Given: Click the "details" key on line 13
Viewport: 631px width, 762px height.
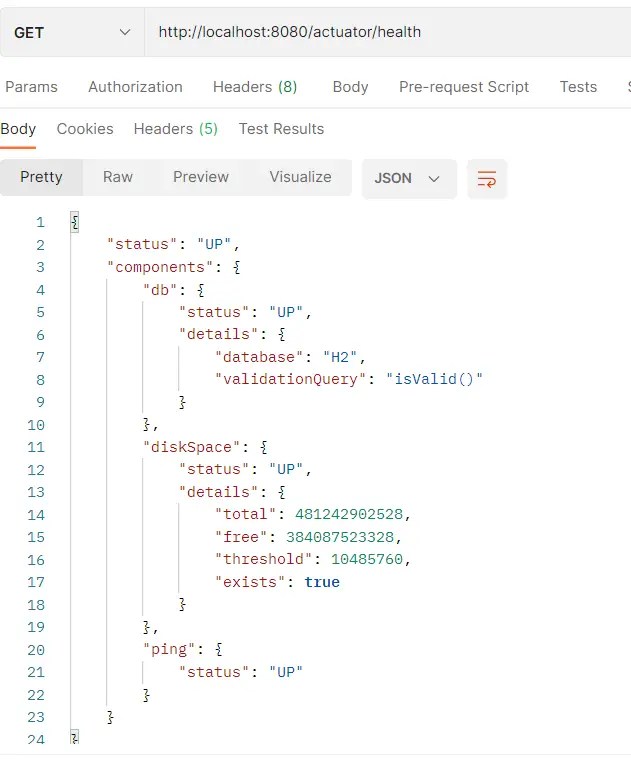Looking at the screenshot, I should pyautogui.click(x=218, y=492).
